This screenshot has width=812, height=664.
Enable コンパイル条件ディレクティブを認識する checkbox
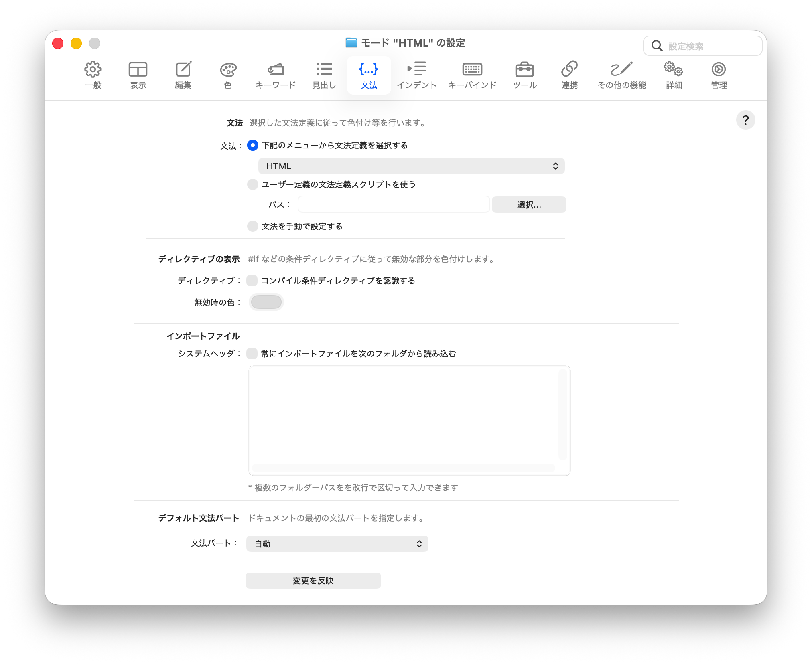click(x=252, y=281)
